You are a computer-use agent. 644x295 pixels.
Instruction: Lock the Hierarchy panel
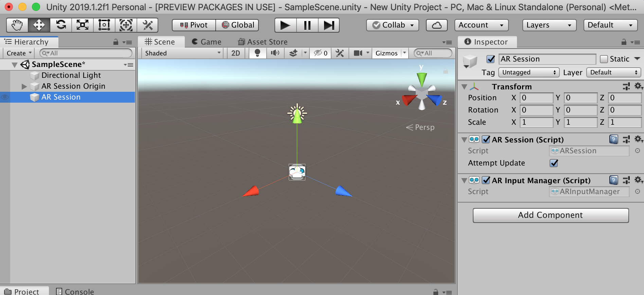click(116, 42)
